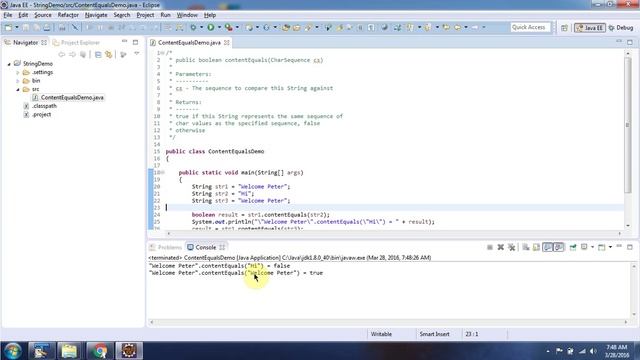Open the Run menu
This screenshot has width=640, height=360.
(x=165, y=15)
